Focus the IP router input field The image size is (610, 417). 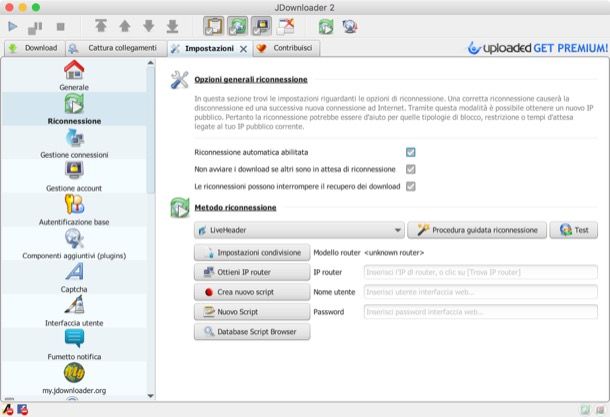pos(481,272)
